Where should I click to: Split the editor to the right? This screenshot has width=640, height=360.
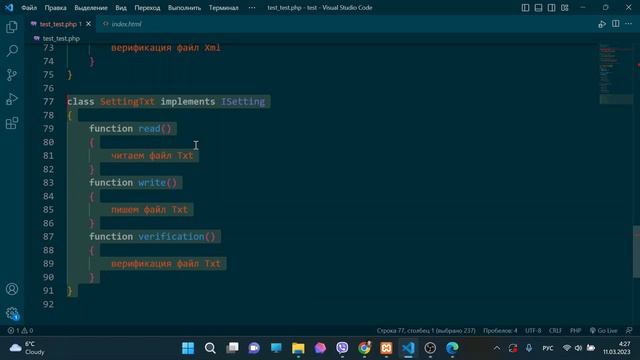pos(616,24)
